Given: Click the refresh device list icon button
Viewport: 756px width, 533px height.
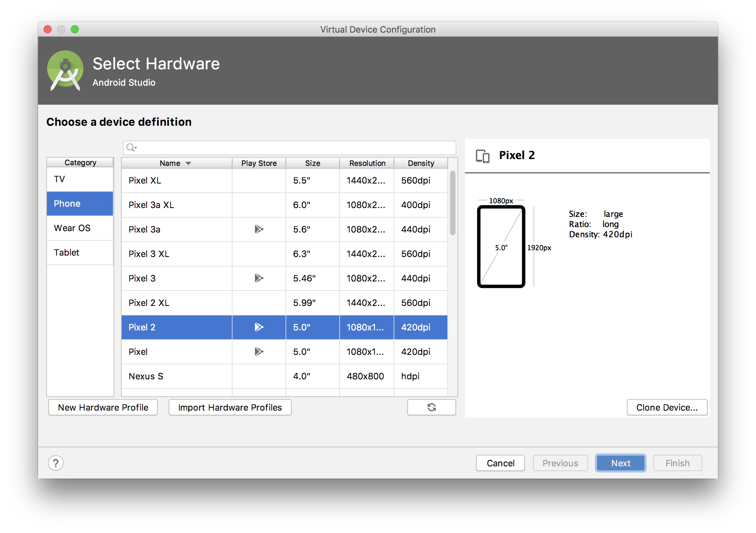Looking at the screenshot, I should coord(431,407).
